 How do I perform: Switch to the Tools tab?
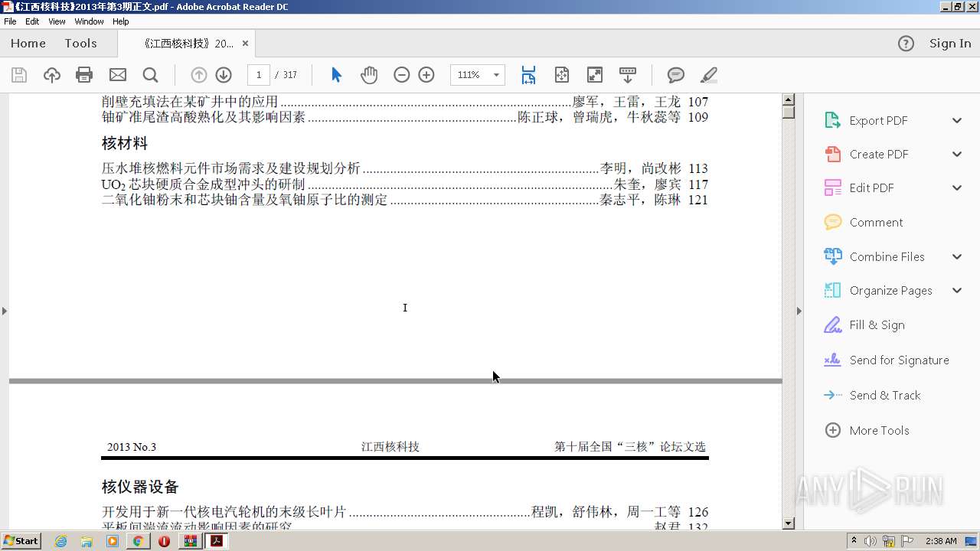(80, 44)
